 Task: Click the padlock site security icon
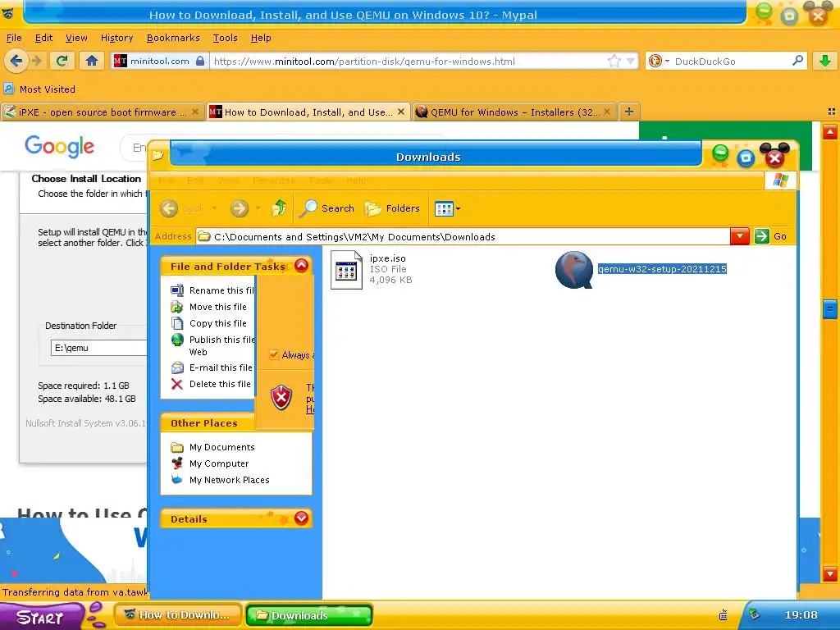click(200, 61)
